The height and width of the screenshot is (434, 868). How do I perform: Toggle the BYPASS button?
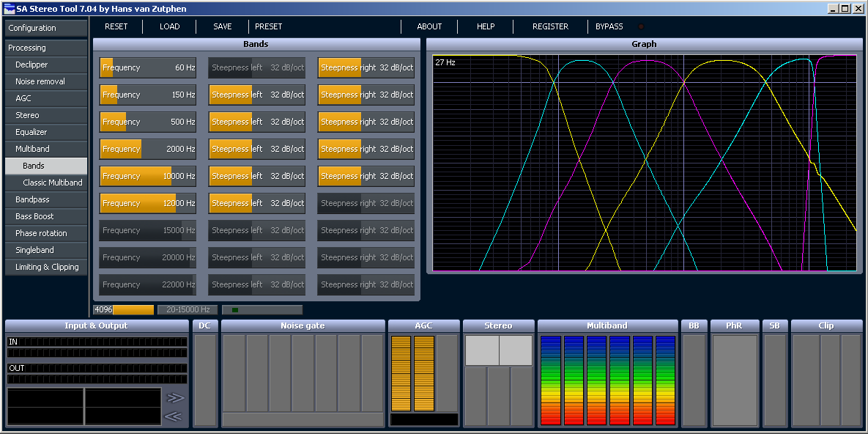click(x=609, y=26)
